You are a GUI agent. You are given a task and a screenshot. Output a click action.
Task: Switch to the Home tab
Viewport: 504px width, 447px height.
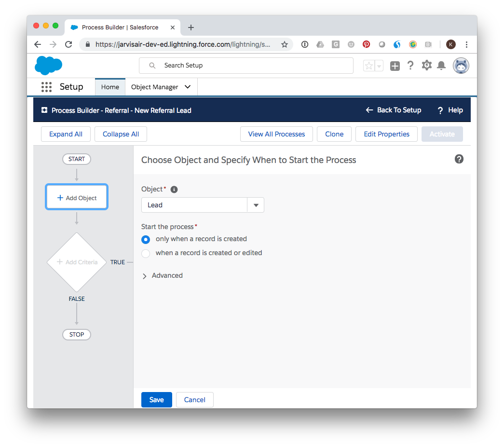(x=110, y=87)
